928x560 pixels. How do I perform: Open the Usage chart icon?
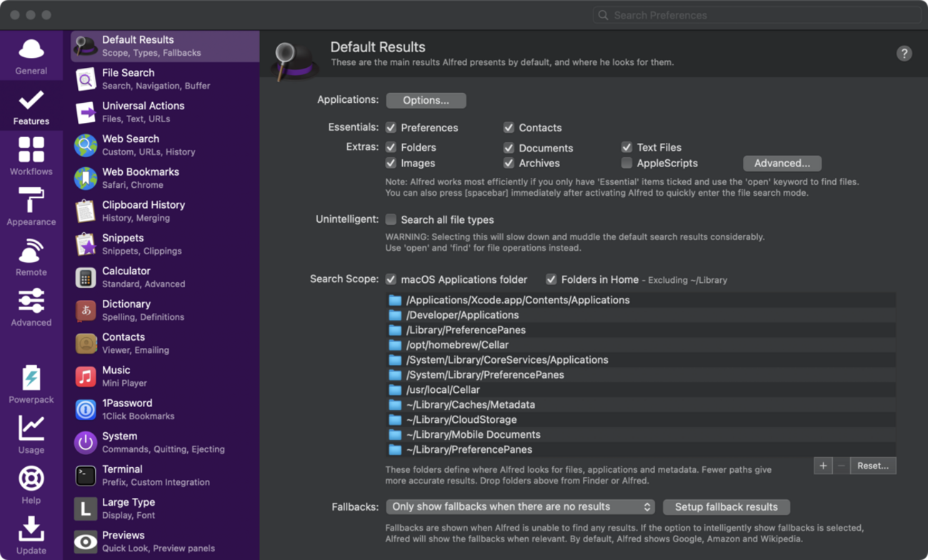[31, 429]
